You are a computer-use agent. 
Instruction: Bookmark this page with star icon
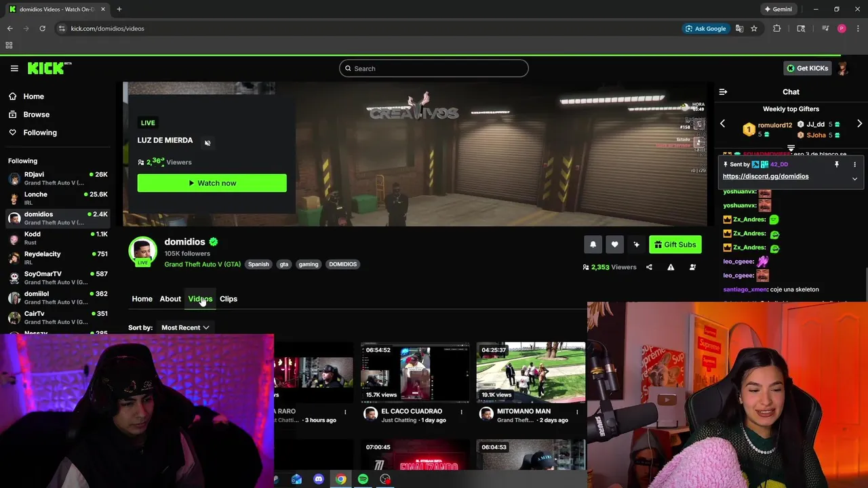(x=753, y=28)
